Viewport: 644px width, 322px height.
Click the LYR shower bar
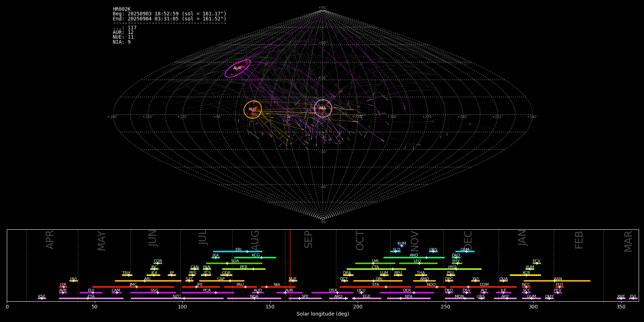pyautogui.click(x=63, y=287)
